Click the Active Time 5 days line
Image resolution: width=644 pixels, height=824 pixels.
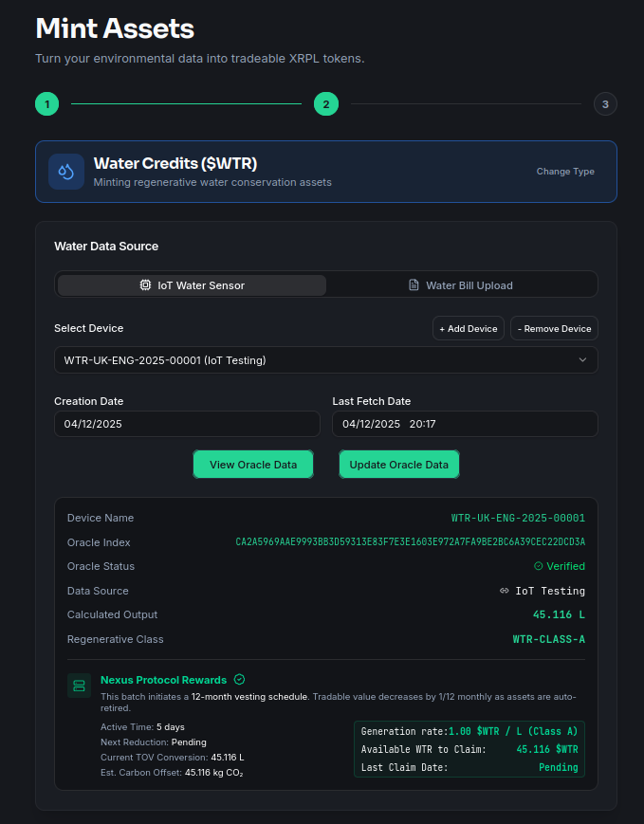tap(142, 726)
